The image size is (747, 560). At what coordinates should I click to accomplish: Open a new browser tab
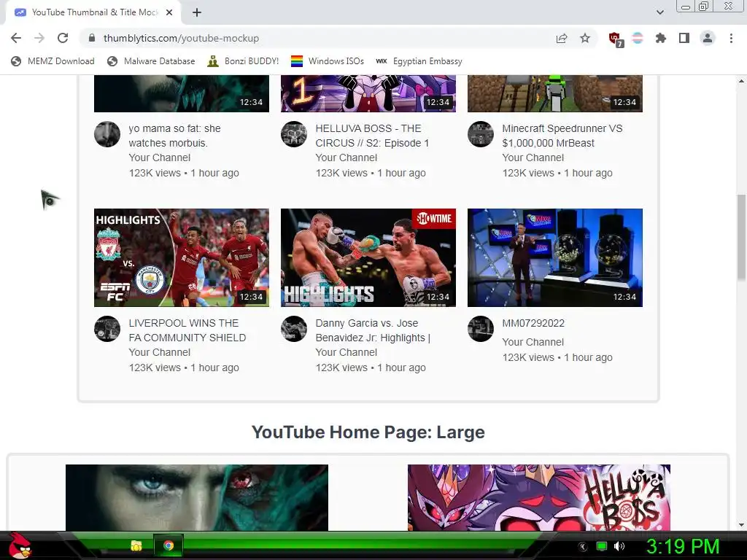pos(197,12)
